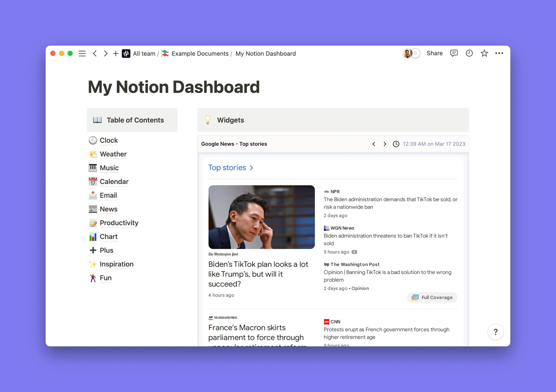Open CNN article on French protests
556x392 pixels.
(x=386, y=333)
